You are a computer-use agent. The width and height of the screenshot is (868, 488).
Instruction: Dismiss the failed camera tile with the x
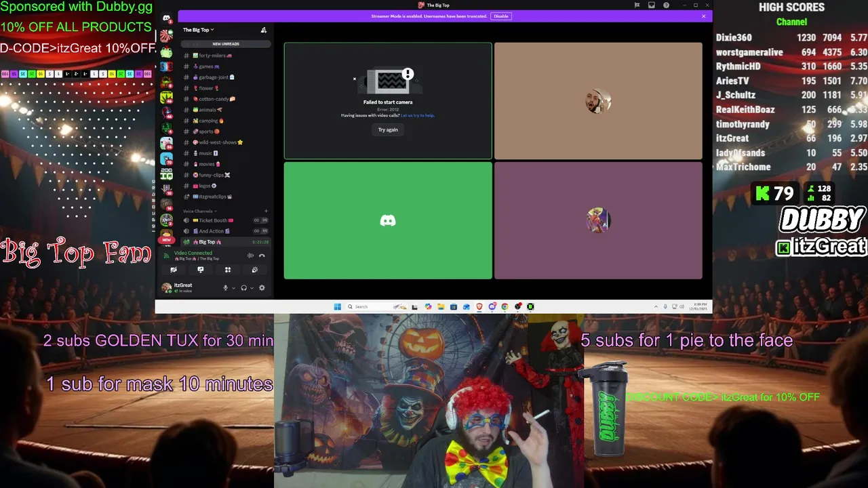point(354,79)
